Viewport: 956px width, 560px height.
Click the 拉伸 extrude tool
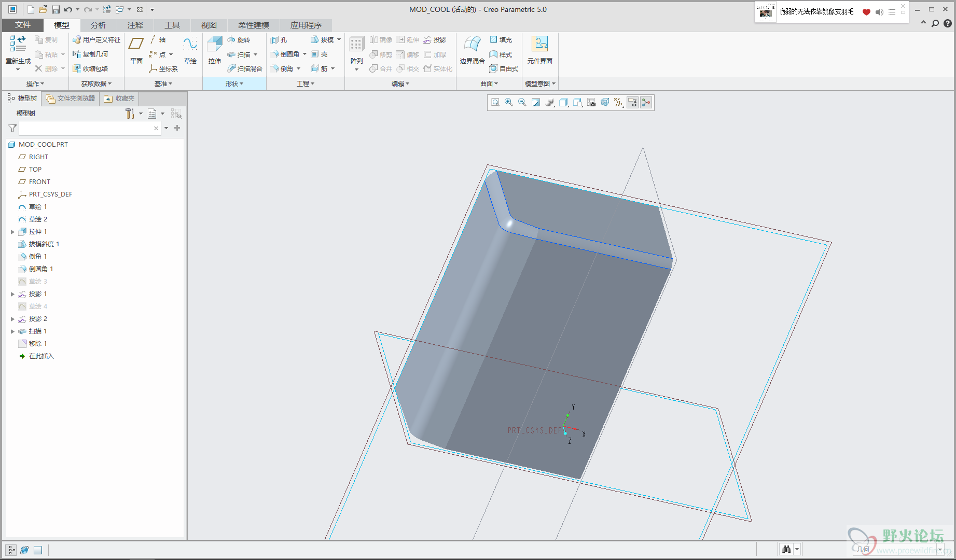[x=215, y=50]
